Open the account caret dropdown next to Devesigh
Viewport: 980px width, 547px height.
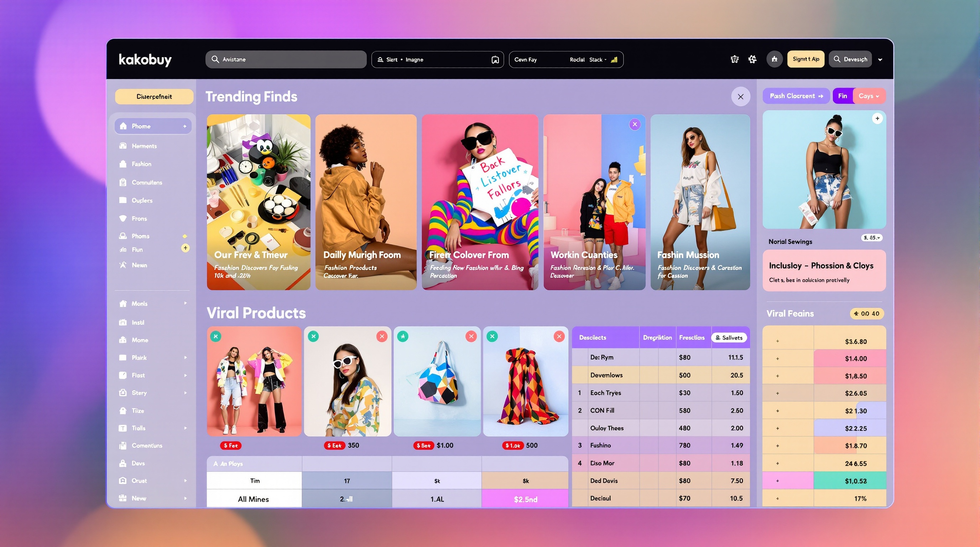click(880, 60)
